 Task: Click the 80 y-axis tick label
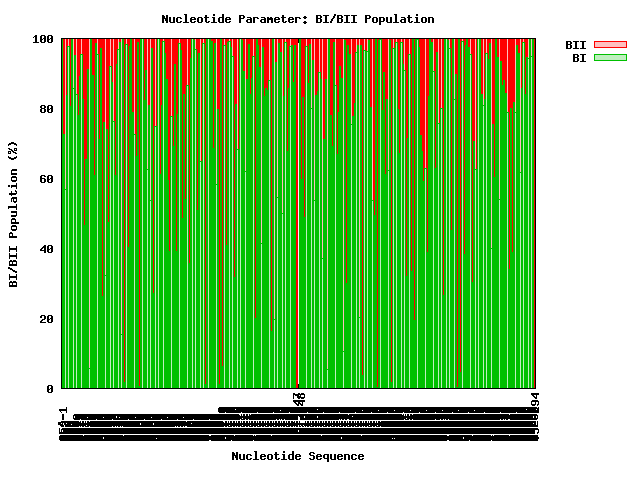(x=47, y=109)
